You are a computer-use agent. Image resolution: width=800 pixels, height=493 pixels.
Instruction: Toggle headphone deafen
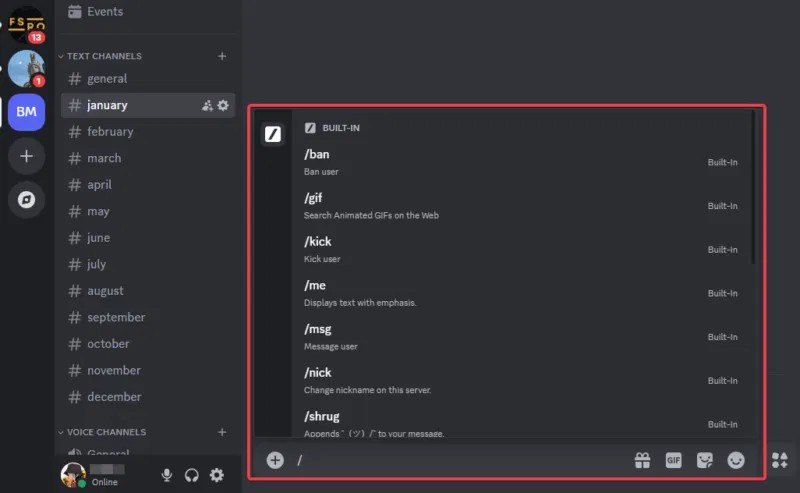pyautogui.click(x=192, y=475)
